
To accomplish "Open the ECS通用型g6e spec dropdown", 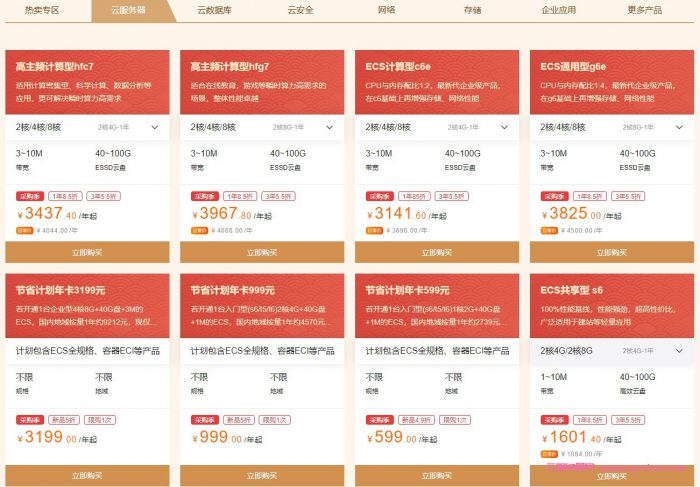I will pyautogui.click(x=680, y=127).
